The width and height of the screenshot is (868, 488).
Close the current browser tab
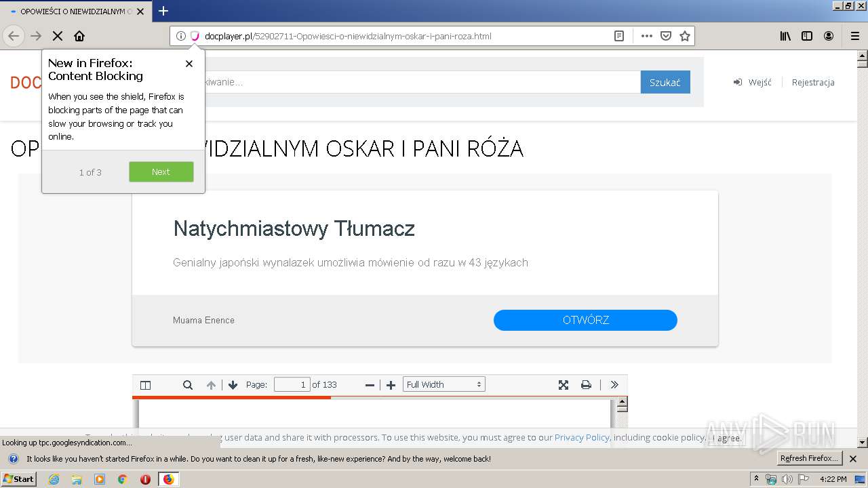(140, 12)
